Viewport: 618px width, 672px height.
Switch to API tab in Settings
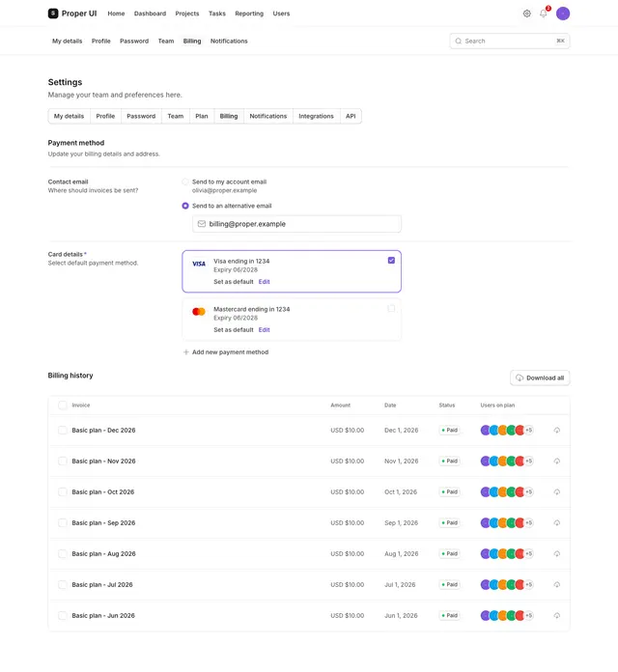point(351,116)
